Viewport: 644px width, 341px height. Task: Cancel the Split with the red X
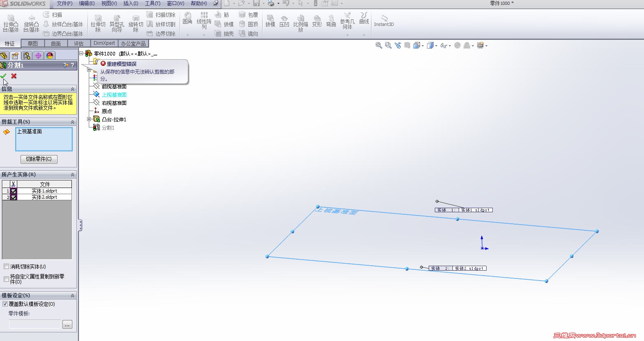14,76
